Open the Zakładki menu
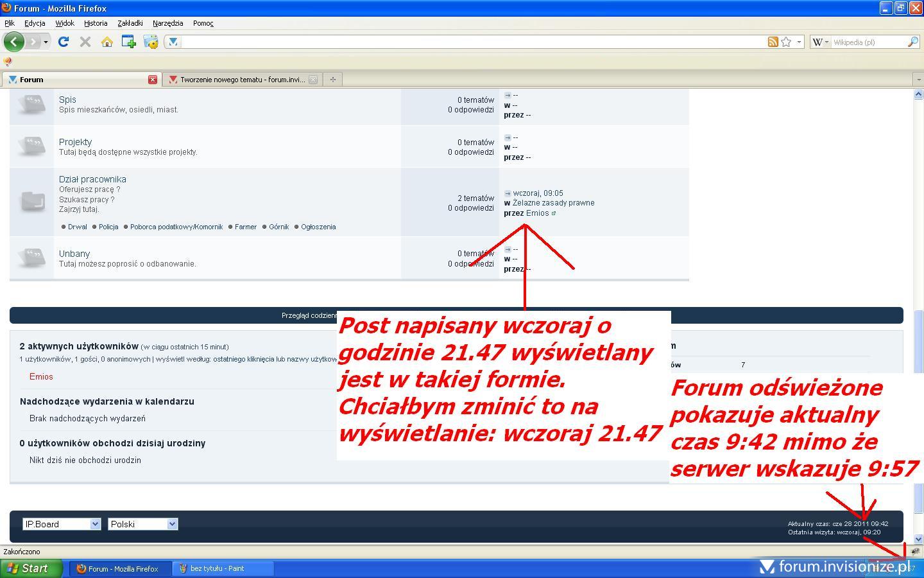The width and height of the screenshot is (924, 578). 130,23
